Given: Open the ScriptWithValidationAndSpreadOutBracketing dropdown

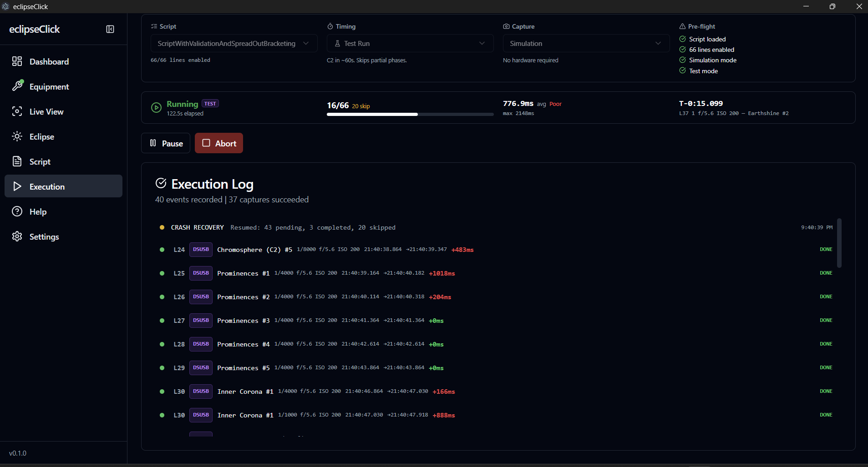Looking at the screenshot, I should 233,43.
